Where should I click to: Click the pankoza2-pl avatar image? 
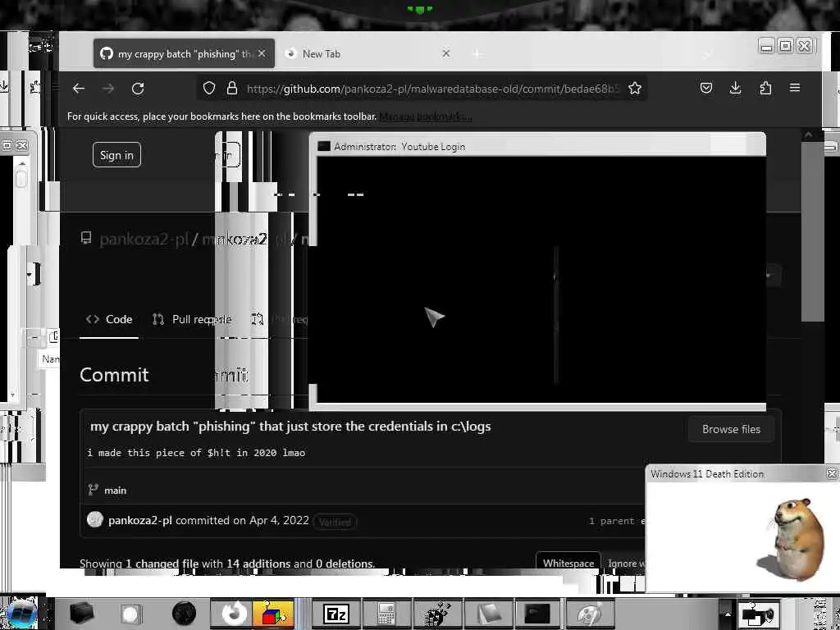pyautogui.click(x=95, y=519)
